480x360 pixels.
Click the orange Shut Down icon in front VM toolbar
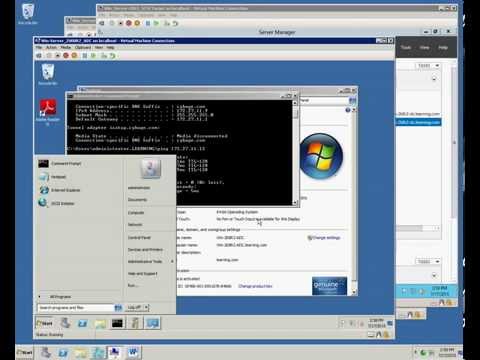click(74, 56)
